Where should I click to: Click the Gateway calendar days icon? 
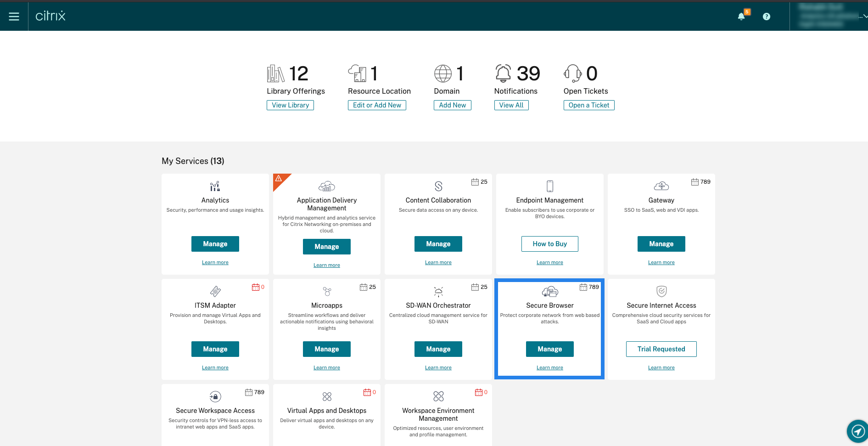pyautogui.click(x=695, y=182)
